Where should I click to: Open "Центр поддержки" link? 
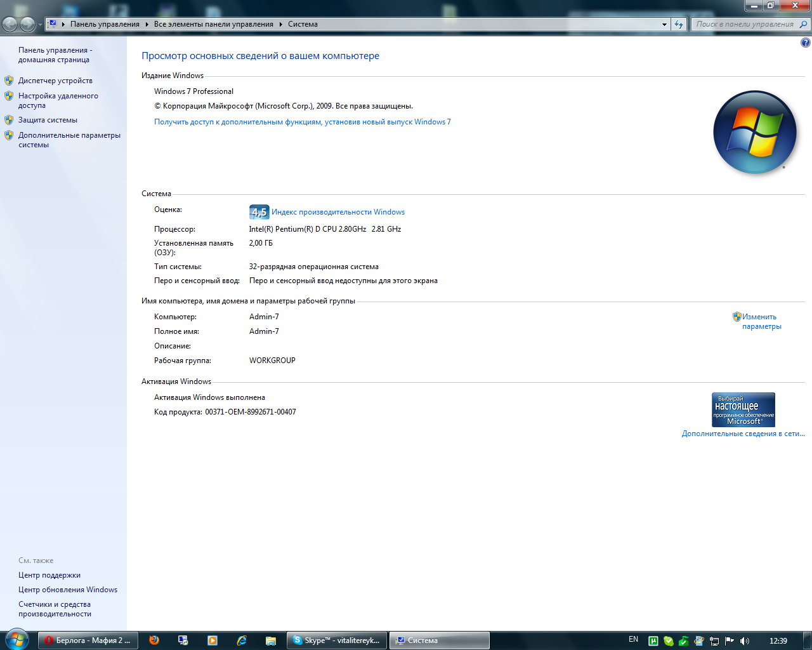[49, 575]
